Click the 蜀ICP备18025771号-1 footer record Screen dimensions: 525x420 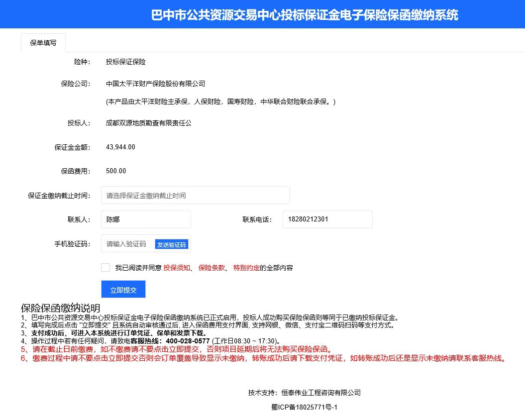[x=304, y=407]
